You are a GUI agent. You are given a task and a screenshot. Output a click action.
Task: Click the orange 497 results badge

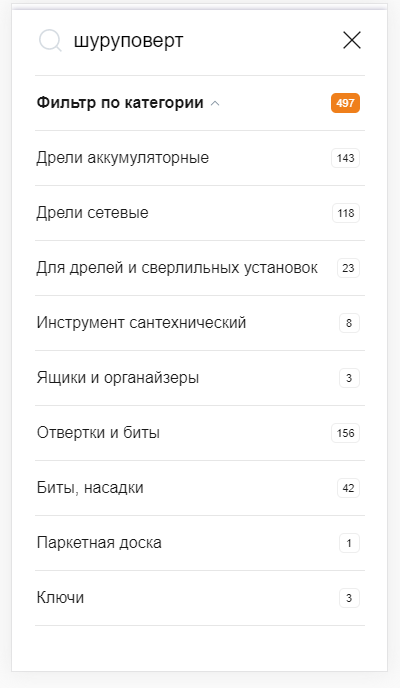click(x=345, y=103)
